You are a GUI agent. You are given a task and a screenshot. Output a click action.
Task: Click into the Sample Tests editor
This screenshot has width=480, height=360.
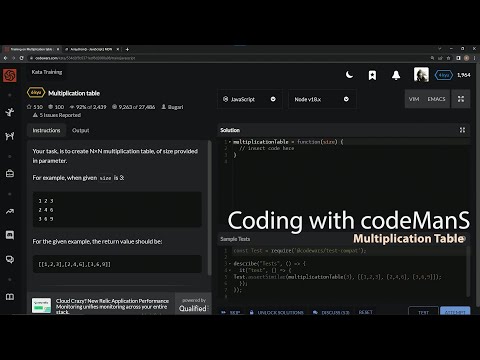click(343, 273)
